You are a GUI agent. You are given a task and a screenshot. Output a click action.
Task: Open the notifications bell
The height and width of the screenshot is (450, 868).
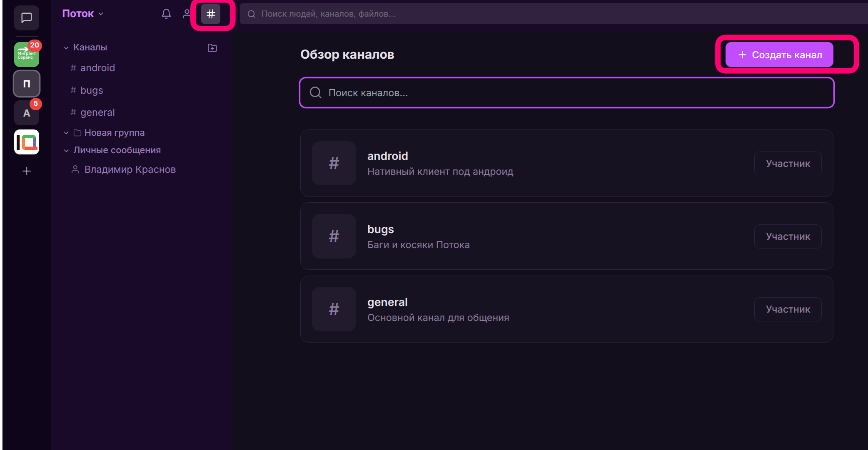tap(166, 14)
